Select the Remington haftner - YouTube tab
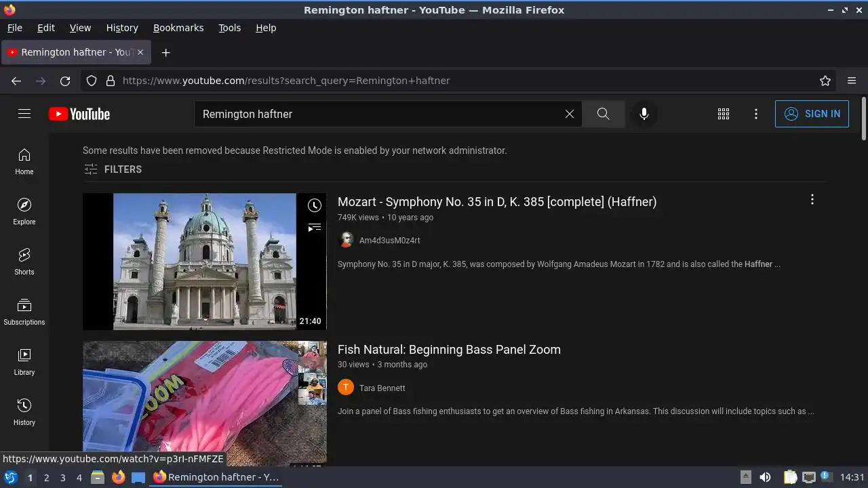The height and width of the screenshot is (488, 868). click(75, 52)
